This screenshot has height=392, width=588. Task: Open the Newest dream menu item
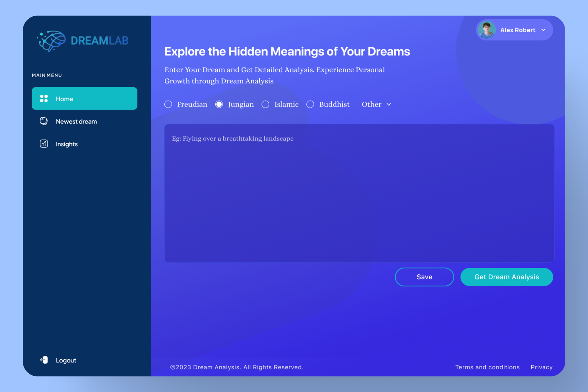[76, 122]
